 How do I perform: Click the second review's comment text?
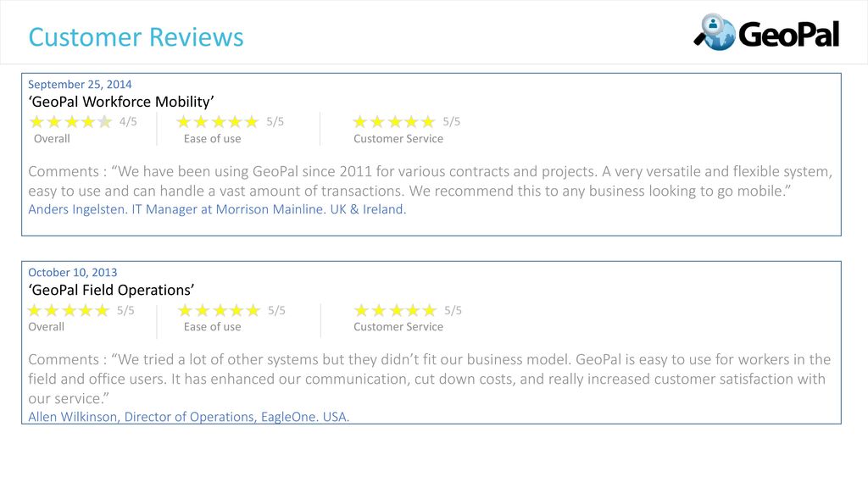point(430,379)
